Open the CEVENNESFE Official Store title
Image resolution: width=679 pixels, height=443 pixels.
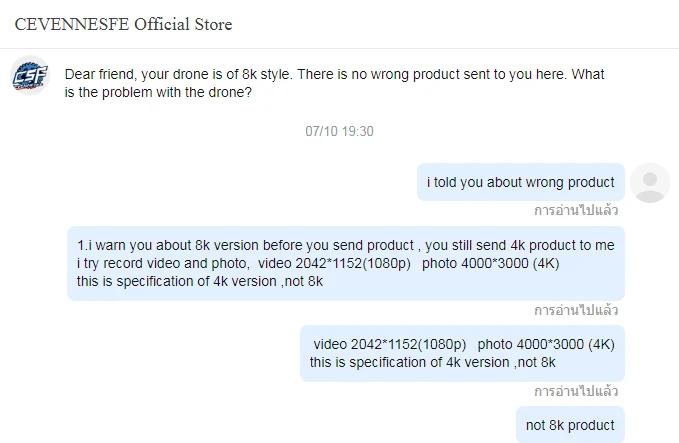pos(123,24)
